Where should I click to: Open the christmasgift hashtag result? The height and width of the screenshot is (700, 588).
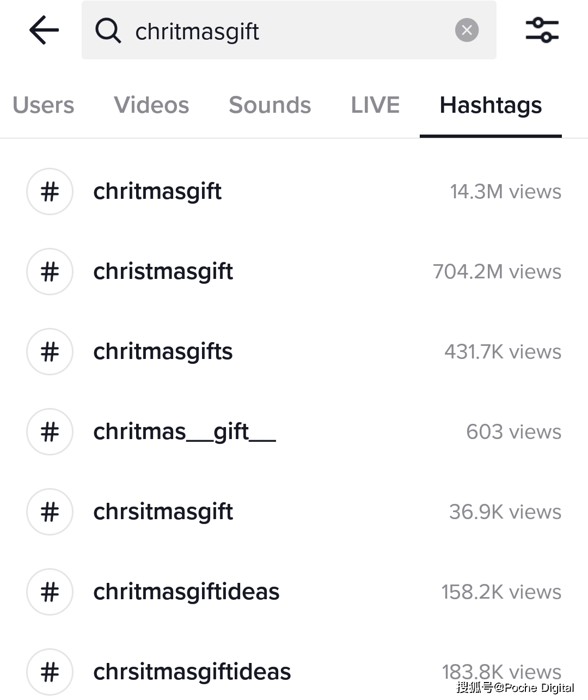click(x=163, y=272)
